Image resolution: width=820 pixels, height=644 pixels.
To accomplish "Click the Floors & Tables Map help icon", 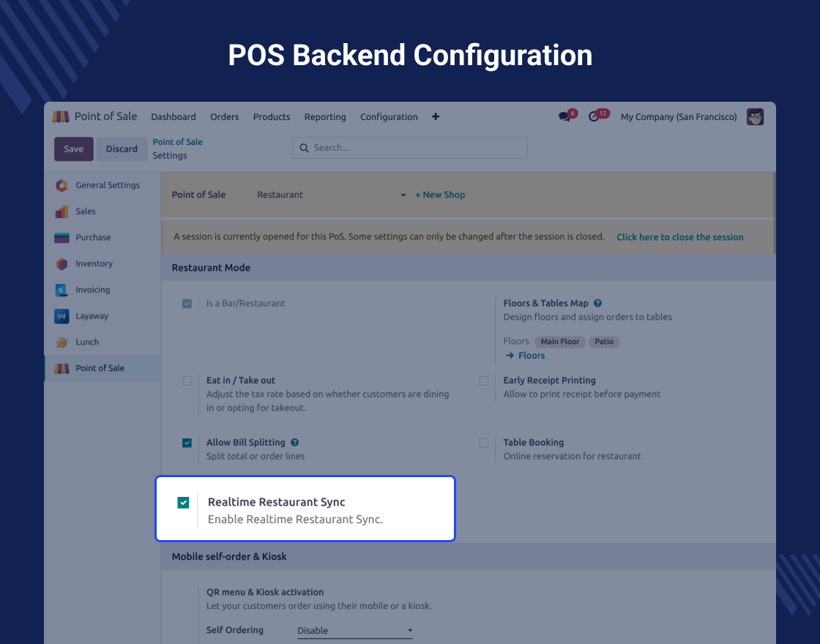I will [598, 303].
